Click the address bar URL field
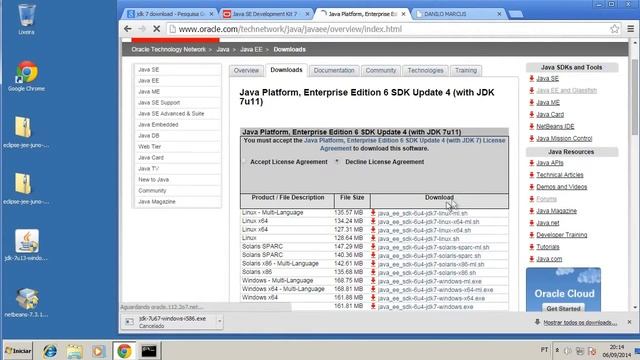Screen dimensions: 640x360 [388, 29]
